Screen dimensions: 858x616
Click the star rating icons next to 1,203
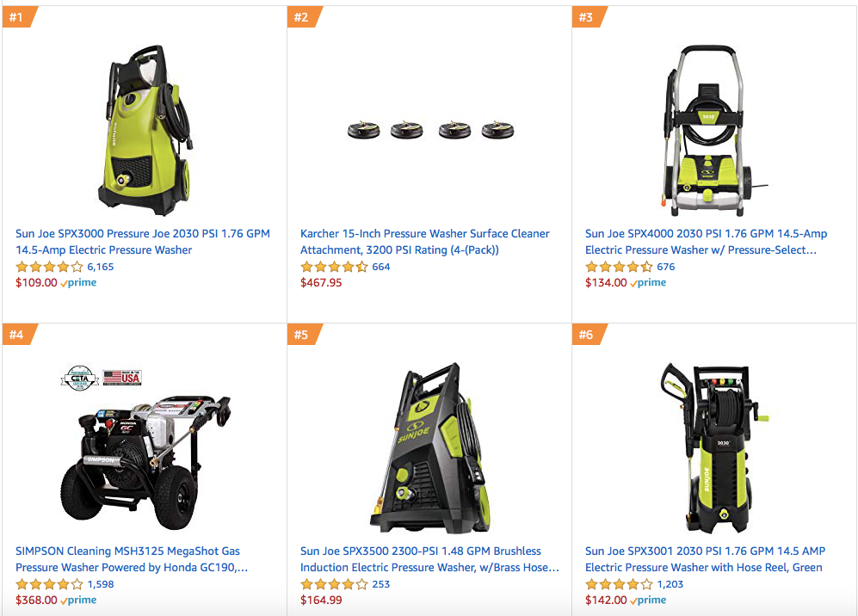pos(619,584)
